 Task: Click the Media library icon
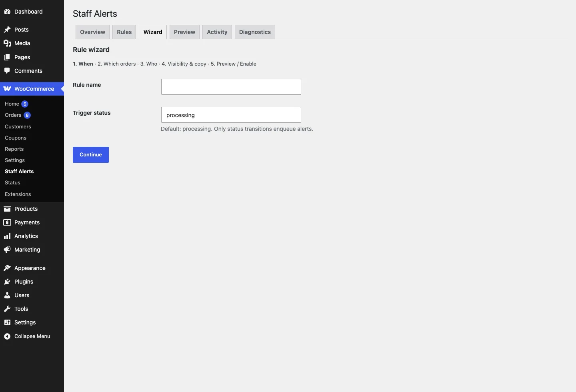7,43
